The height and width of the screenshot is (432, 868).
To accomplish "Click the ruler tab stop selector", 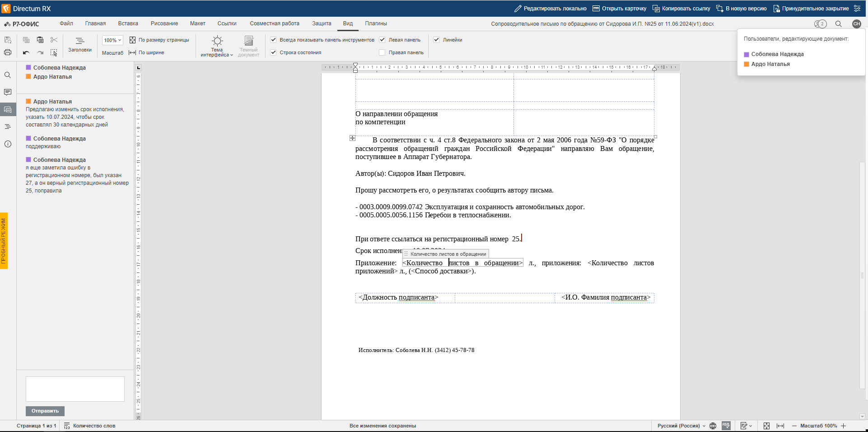I will [138, 68].
